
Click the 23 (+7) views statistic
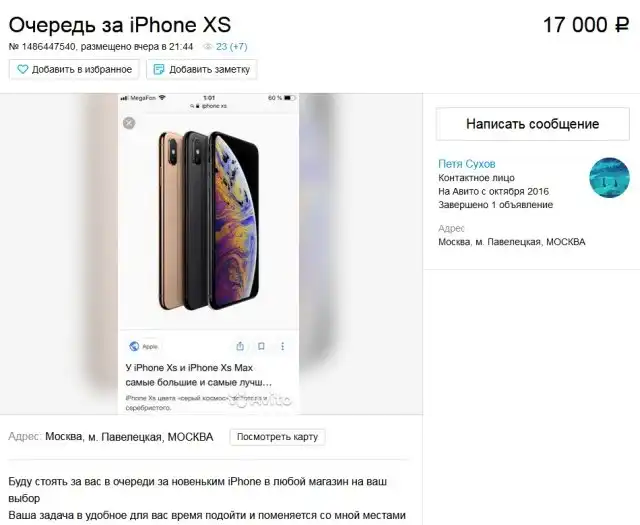231,47
